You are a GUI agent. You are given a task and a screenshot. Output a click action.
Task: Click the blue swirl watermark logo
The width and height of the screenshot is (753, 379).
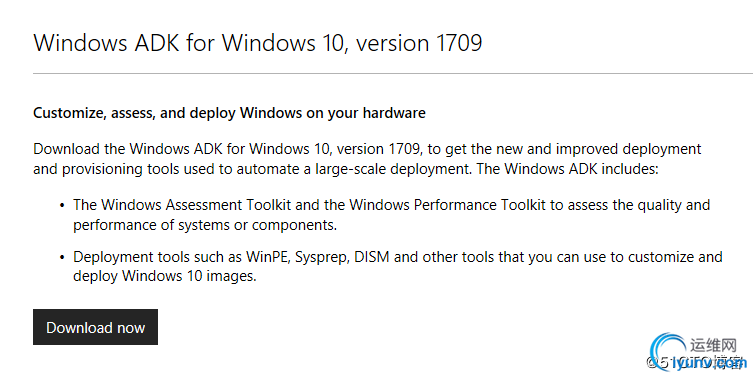click(668, 352)
